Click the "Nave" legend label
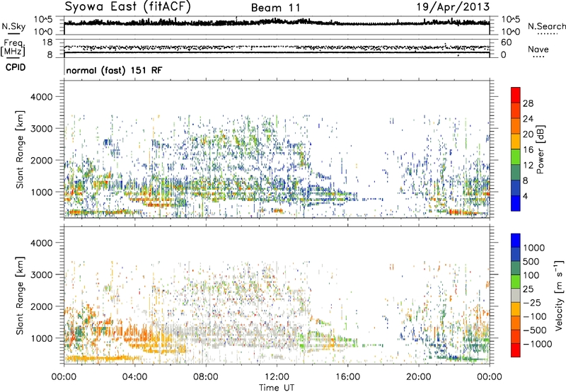Viewport: 566px width, 392px height. click(538, 49)
